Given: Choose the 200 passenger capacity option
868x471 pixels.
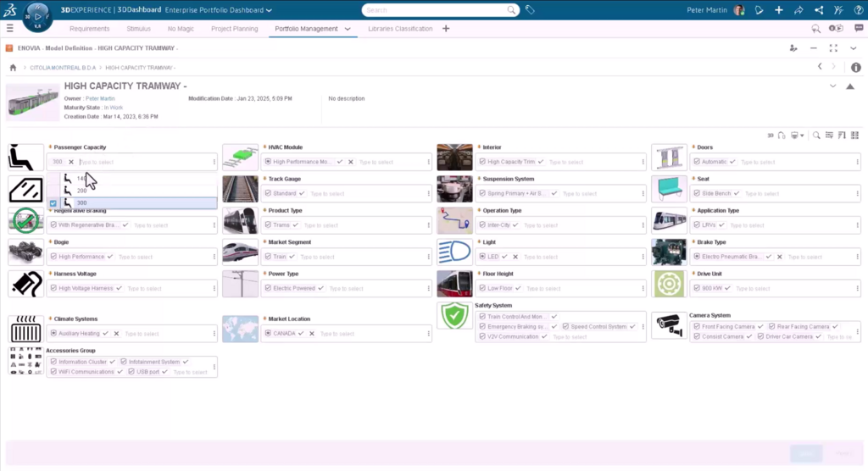Looking at the screenshot, I should pyautogui.click(x=82, y=191).
